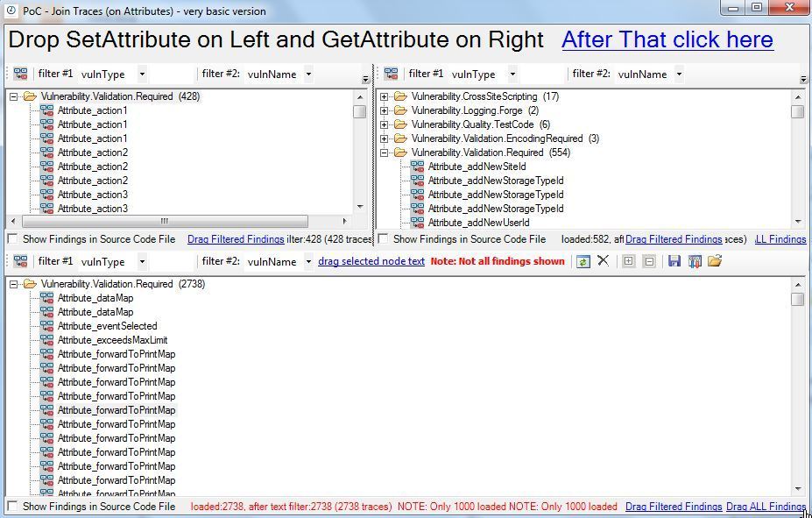Click the X delete icon in bottom toolbar
Screen dimensions: 812x518
tap(603, 261)
